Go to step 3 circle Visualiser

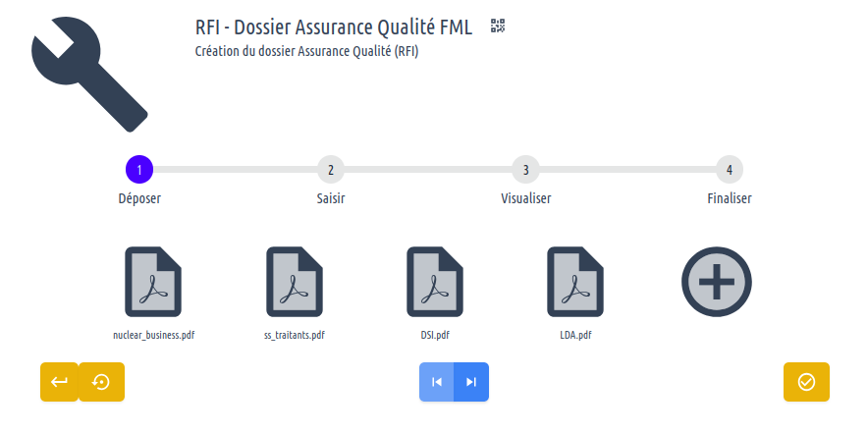[526, 170]
